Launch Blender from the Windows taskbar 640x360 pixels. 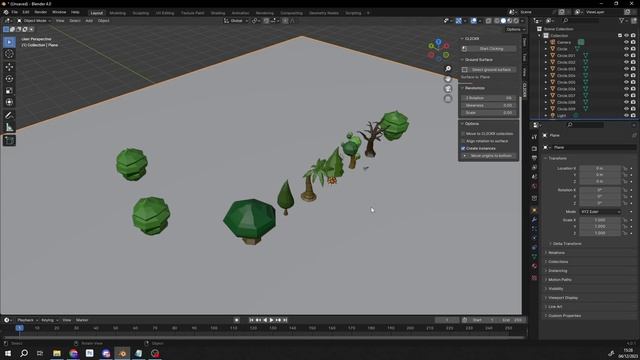tap(122, 353)
